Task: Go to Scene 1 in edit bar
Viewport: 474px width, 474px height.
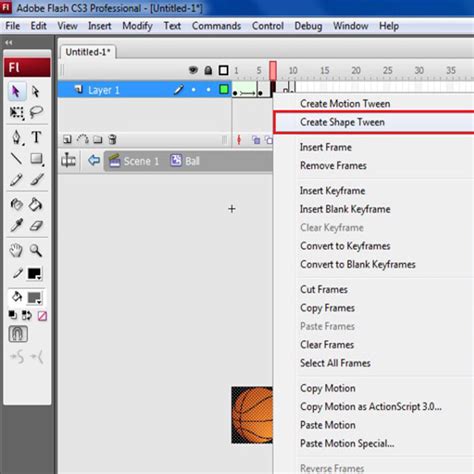Action: [x=134, y=161]
